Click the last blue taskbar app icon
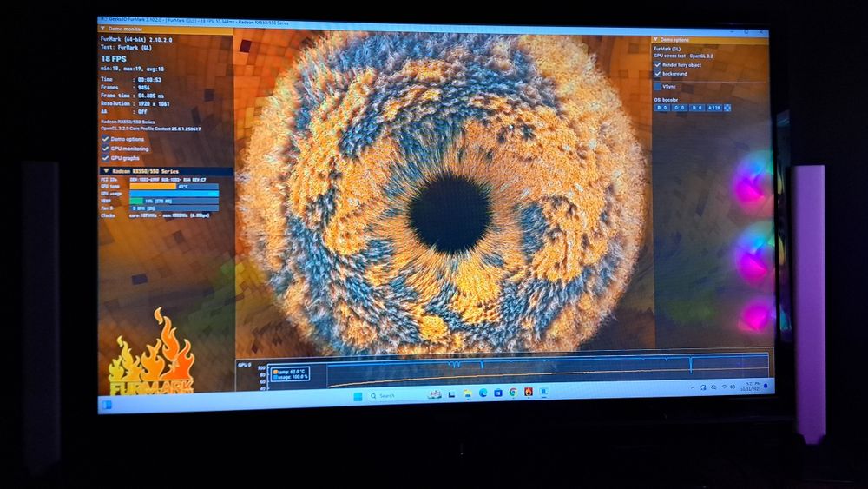 coord(543,392)
